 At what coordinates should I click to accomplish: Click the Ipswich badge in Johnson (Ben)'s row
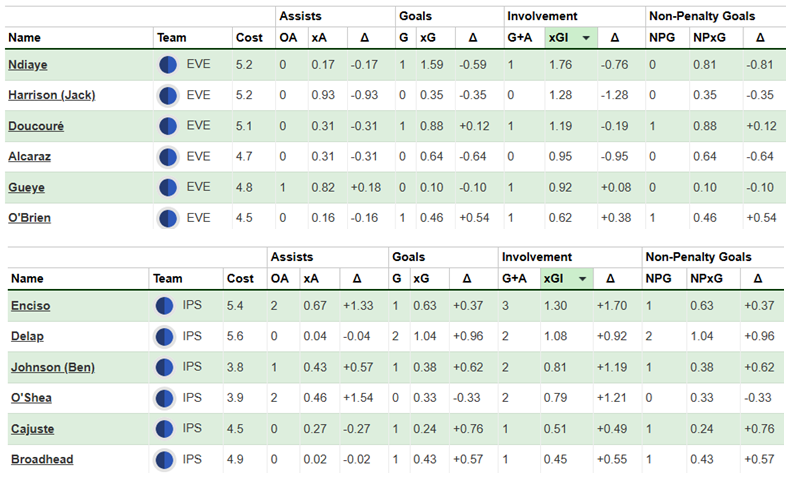click(165, 368)
